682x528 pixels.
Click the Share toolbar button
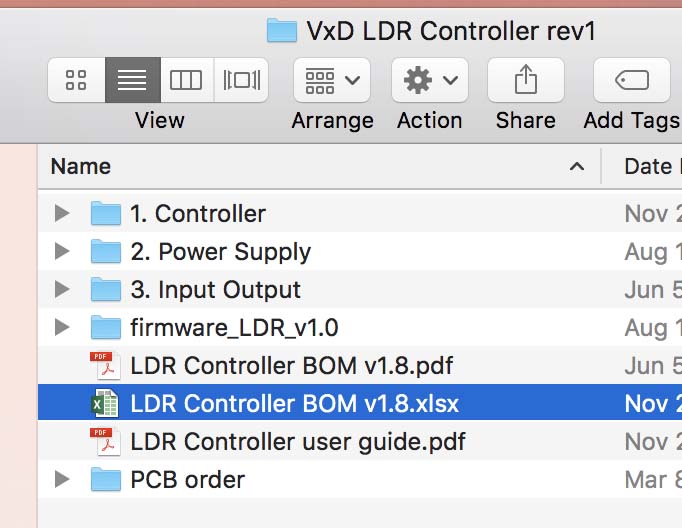pyautogui.click(x=526, y=80)
